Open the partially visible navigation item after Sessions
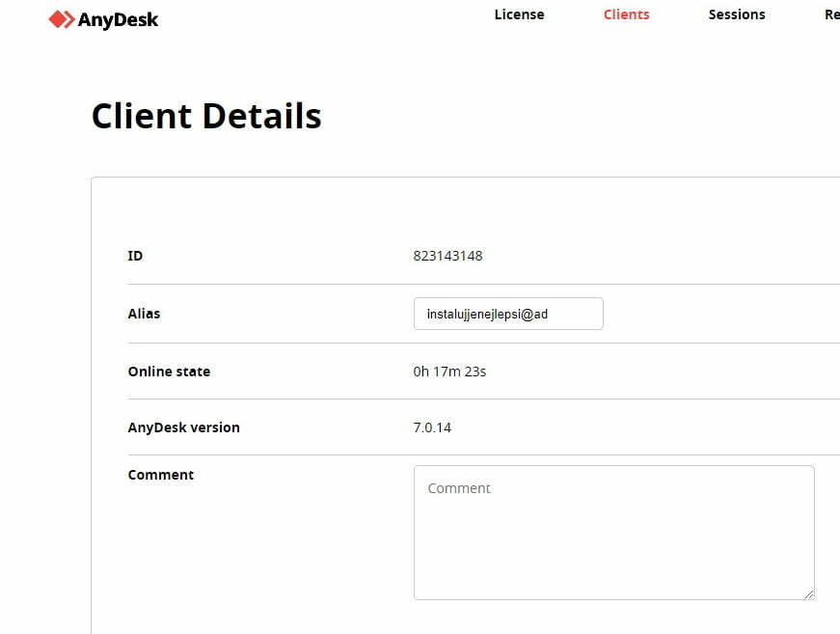Image resolution: width=840 pixels, height=634 pixels. click(x=831, y=14)
